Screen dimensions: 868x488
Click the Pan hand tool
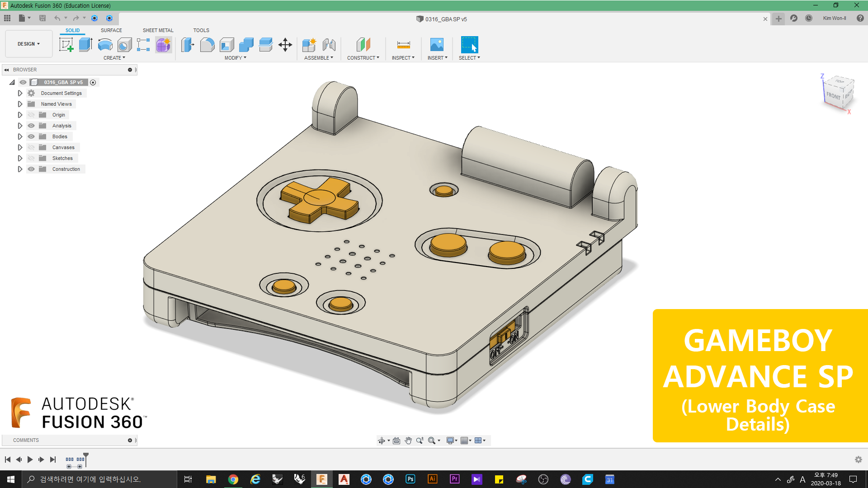pyautogui.click(x=408, y=441)
